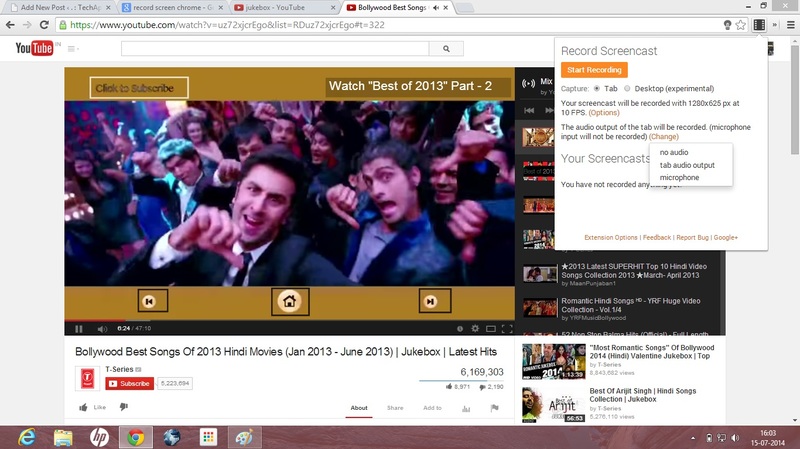This screenshot has width=800, height=449.
Task: Switch to the About tab
Action: click(x=359, y=408)
